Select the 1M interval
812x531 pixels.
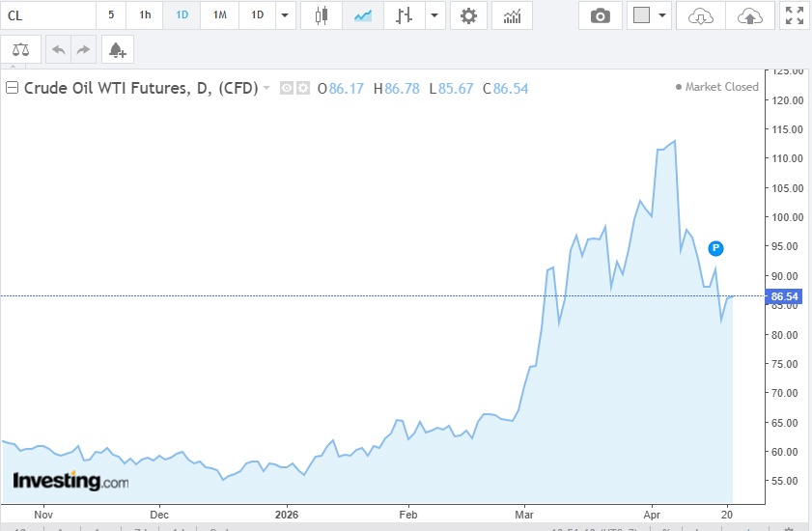point(219,15)
